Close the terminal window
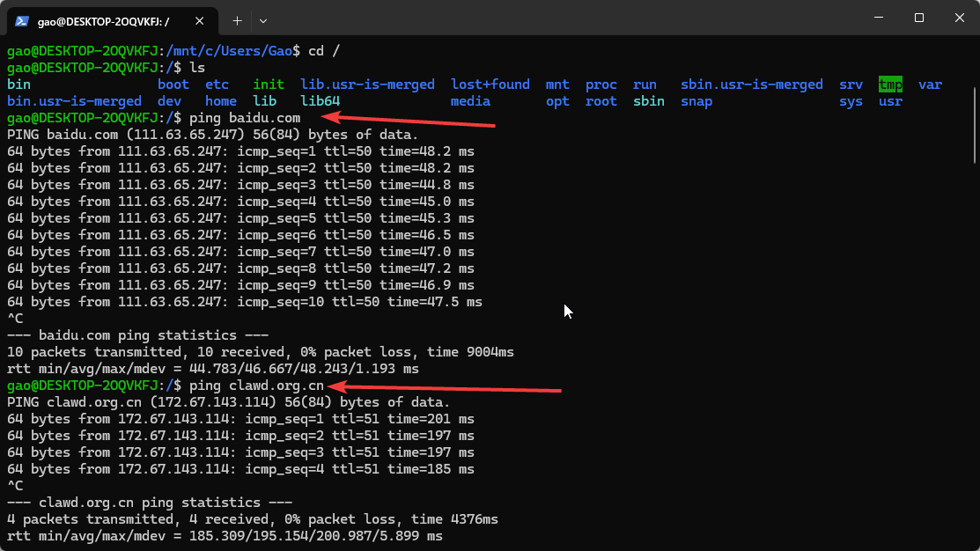The image size is (980, 551). [x=959, y=18]
